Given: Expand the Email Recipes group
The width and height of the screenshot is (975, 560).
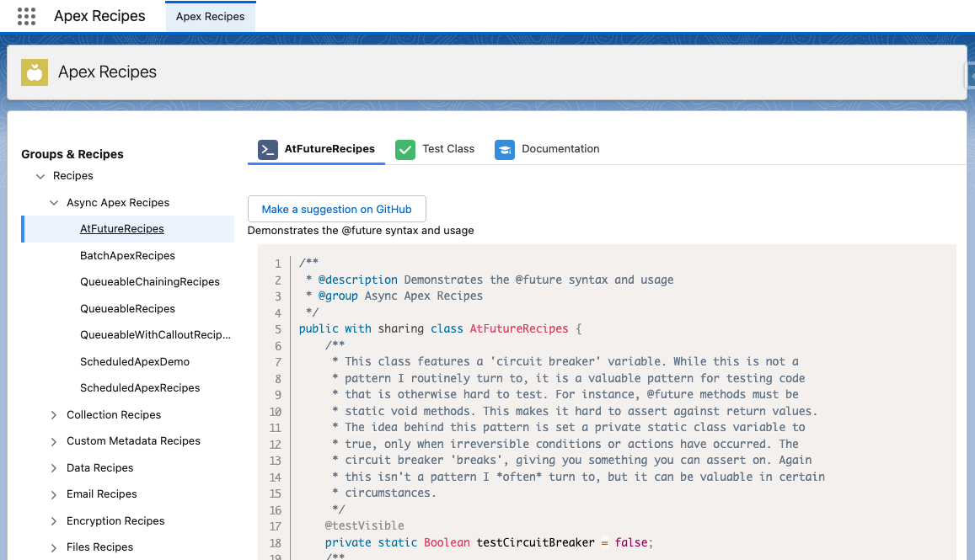Looking at the screenshot, I should tap(54, 495).
